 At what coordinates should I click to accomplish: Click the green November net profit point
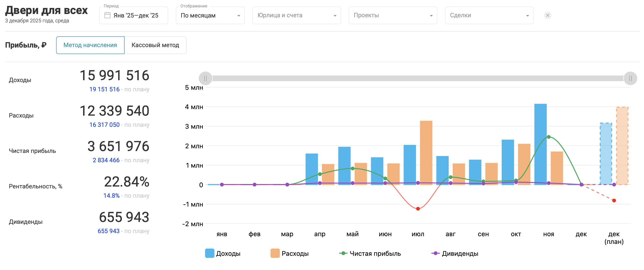click(548, 137)
